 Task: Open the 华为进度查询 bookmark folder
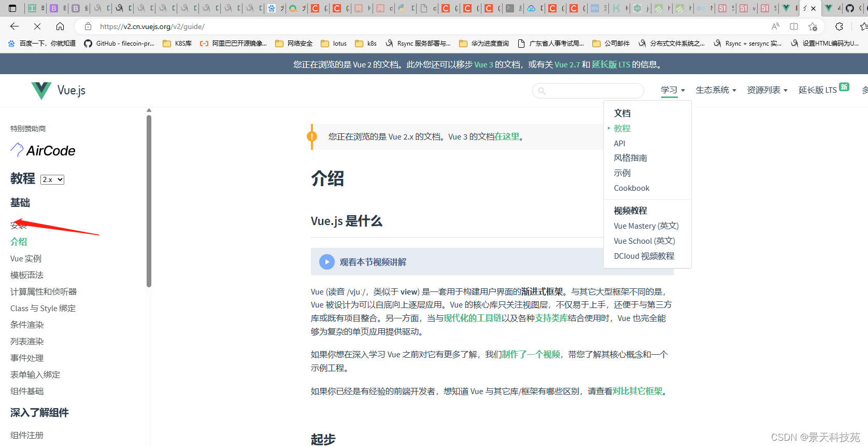point(484,44)
